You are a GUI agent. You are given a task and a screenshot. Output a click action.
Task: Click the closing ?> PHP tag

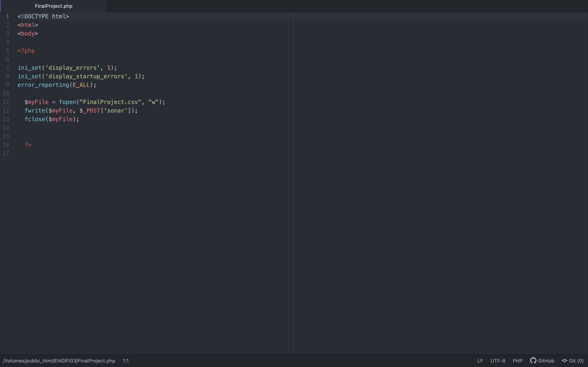(28, 145)
